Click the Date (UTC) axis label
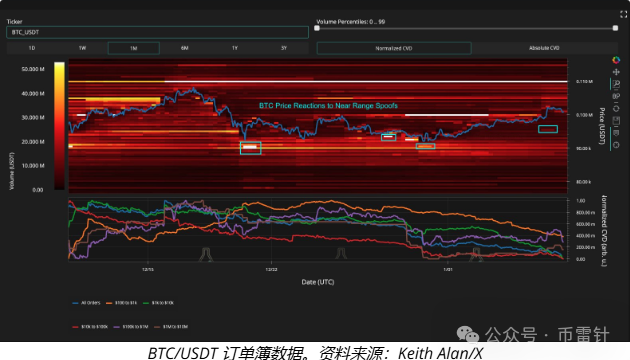Viewport: 630px width, 360px height. point(318,282)
